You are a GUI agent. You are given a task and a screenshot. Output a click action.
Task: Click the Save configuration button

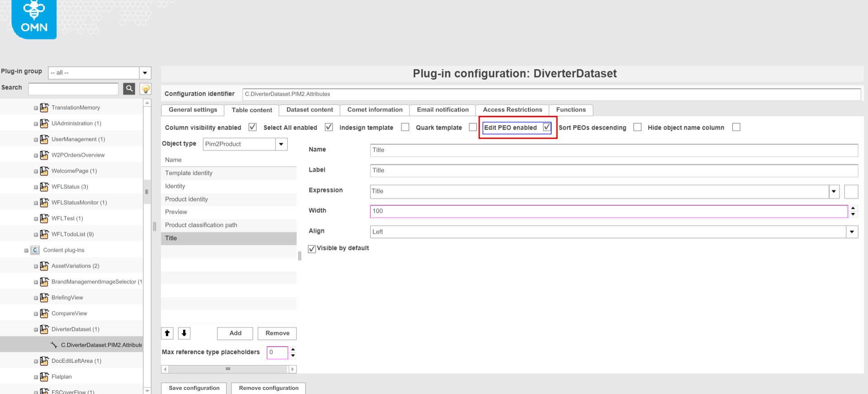[194, 388]
